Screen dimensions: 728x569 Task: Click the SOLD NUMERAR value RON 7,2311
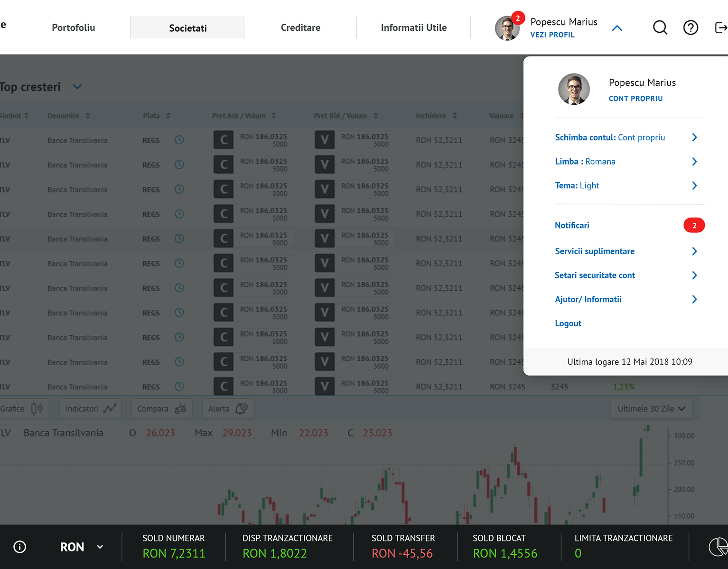click(x=174, y=553)
